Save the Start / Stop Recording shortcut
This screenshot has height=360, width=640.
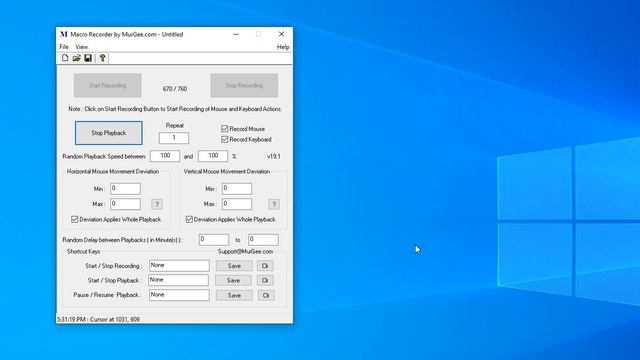(234, 266)
